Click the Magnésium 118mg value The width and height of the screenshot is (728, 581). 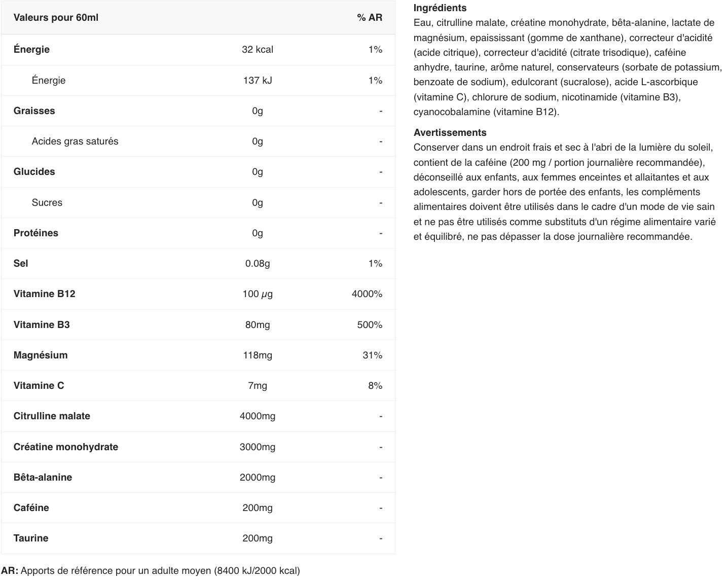click(258, 355)
